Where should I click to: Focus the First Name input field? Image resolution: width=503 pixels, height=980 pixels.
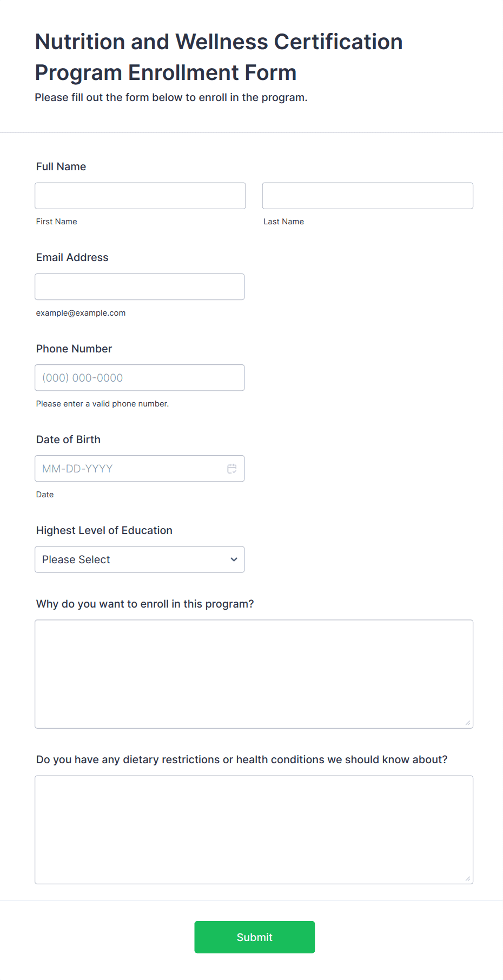140,196
